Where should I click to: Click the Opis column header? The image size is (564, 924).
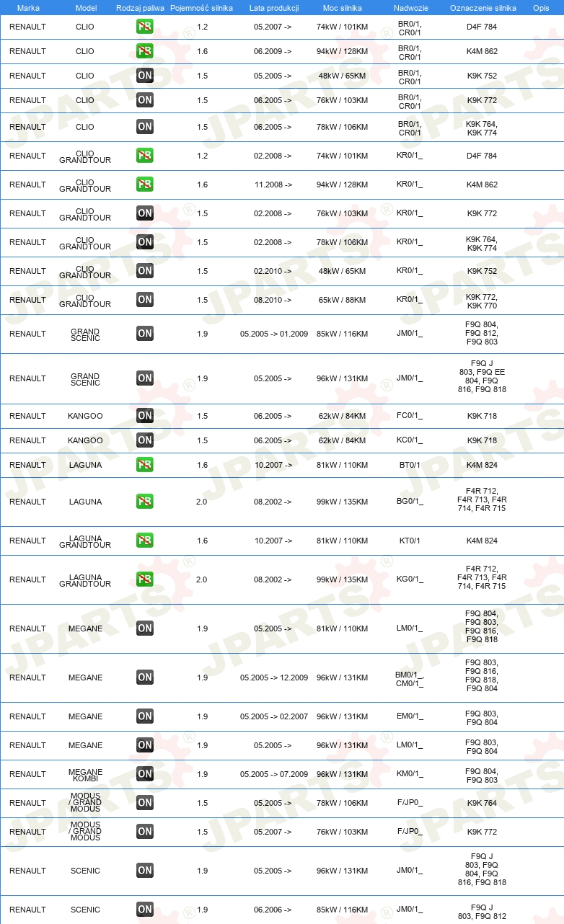tap(540, 8)
